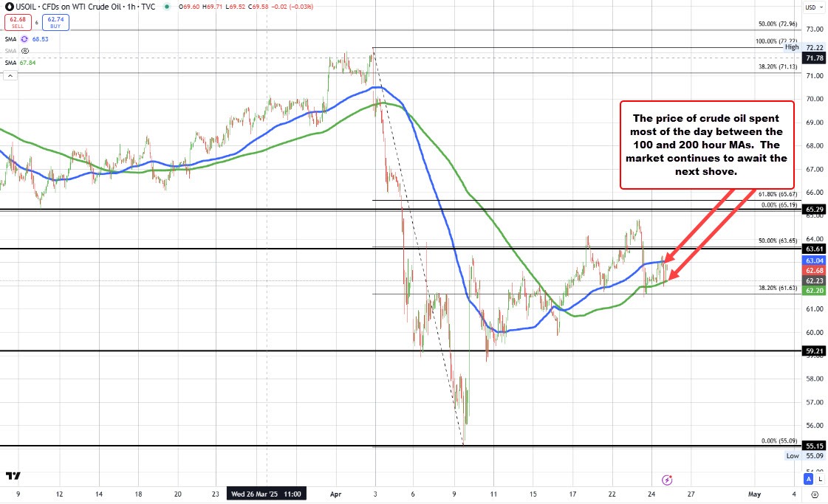Click the '27' date on time axis
Screen dimensions: 828x504
tap(691, 494)
